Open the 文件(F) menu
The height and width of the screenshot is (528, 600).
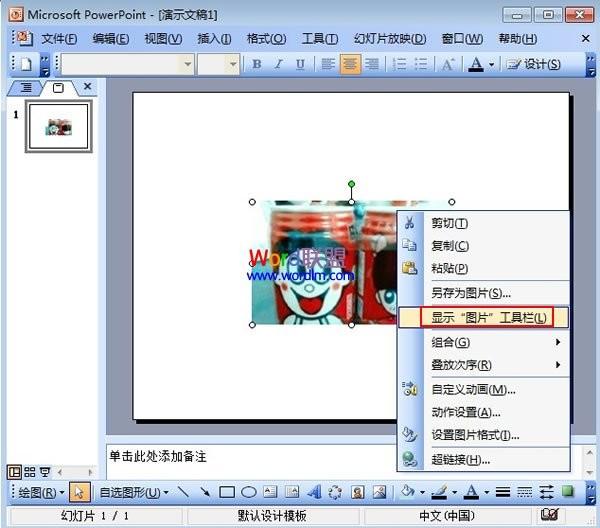point(59,39)
